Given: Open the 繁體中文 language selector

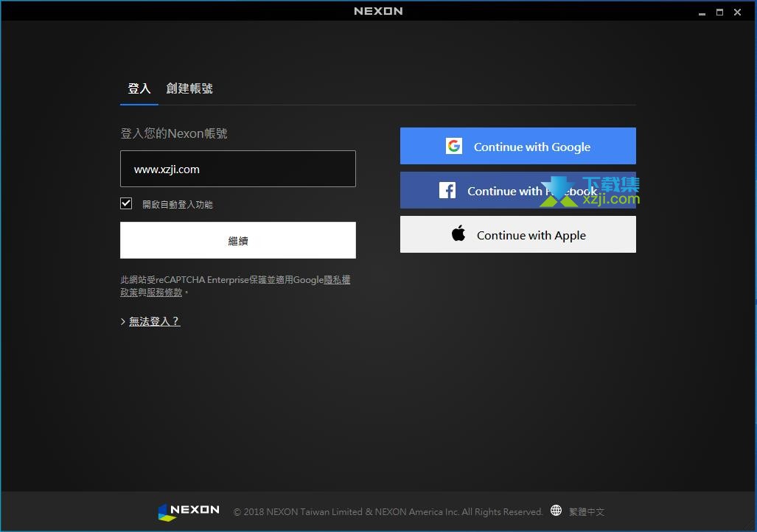Looking at the screenshot, I should [x=587, y=511].
